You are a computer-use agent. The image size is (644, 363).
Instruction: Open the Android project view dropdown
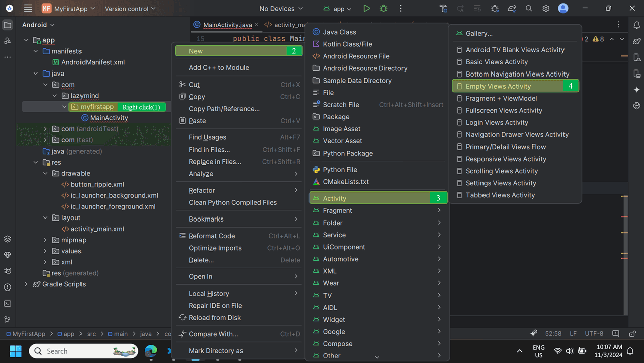(38, 25)
